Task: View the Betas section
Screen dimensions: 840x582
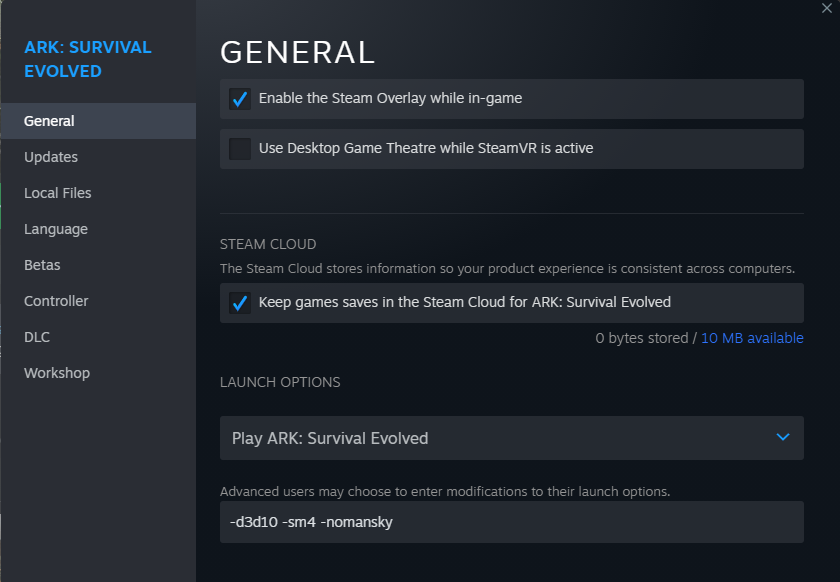Action: (42, 264)
